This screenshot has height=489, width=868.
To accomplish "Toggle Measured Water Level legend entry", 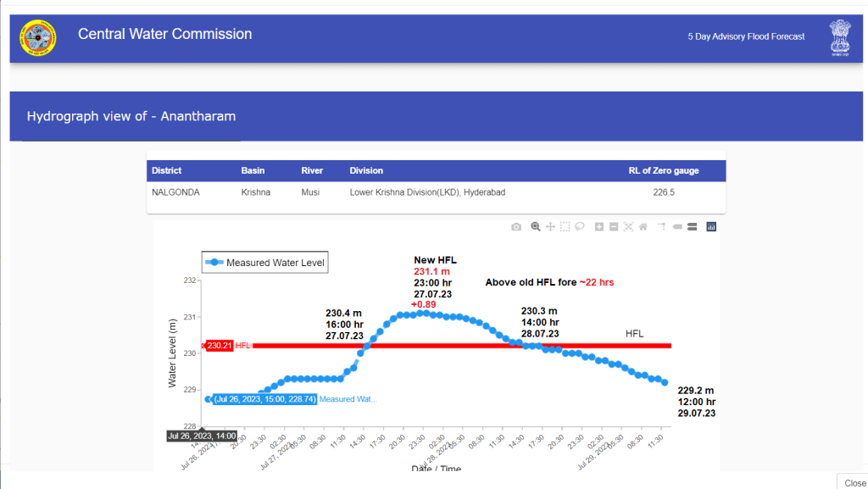I will [264, 263].
